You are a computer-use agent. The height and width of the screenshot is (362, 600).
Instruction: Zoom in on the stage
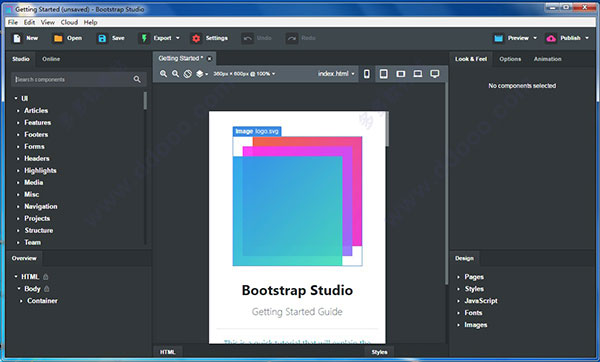pyautogui.click(x=163, y=73)
